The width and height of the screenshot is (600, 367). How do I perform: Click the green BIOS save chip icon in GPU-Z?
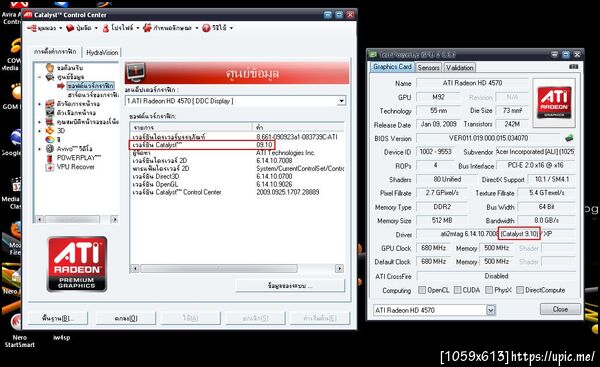click(569, 138)
